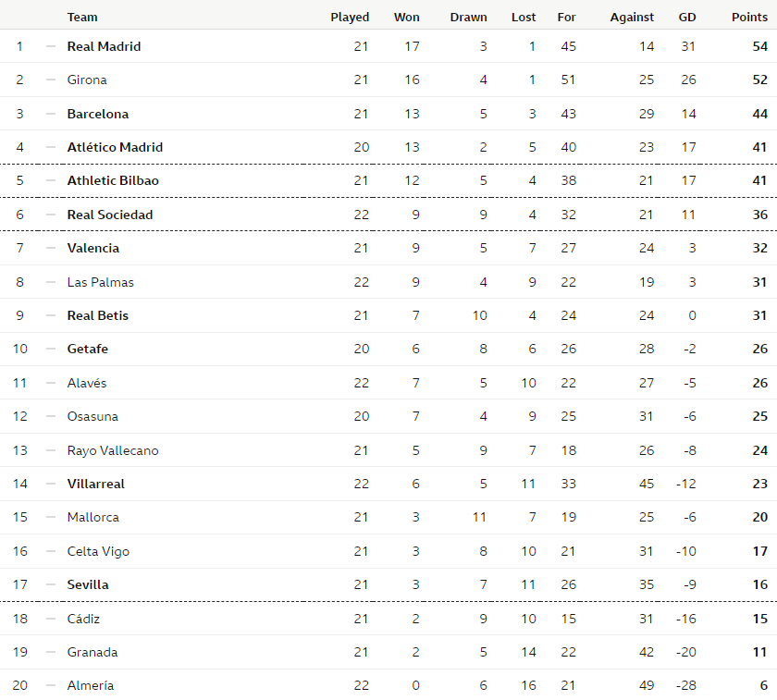Image resolution: width=777 pixels, height=700 pixels.
Task: Select the Girona row name
Action: click(87, 80)
